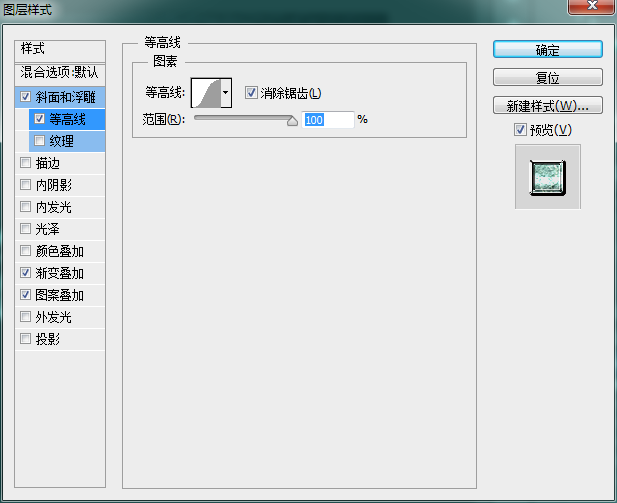
Task: Toggle the 消除锯齿 anti-alias checkbox
Action: pyautogui.click(x=251, y=93)
